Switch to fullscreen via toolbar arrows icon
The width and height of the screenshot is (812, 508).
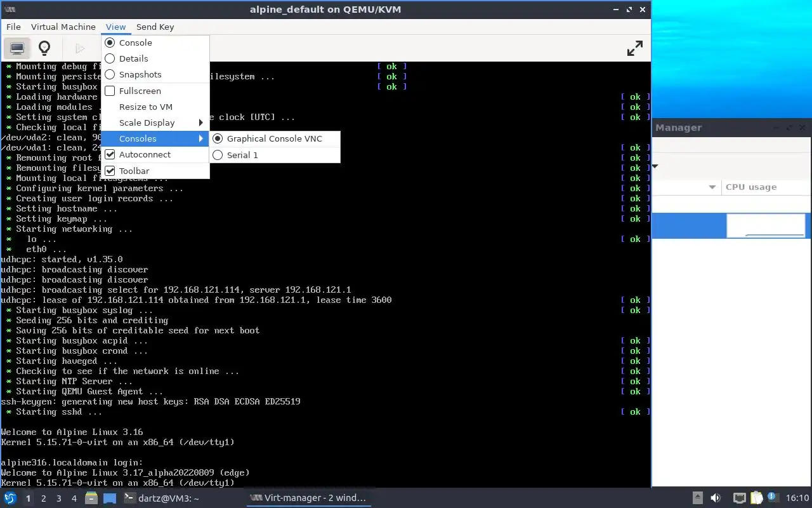[x=634, y=48]
